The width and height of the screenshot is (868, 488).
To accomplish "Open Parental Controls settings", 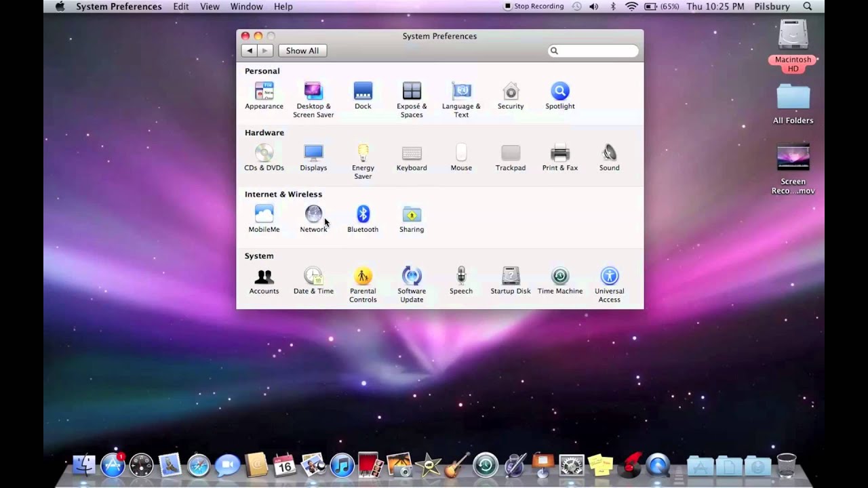I will click(x=363, y=285).
